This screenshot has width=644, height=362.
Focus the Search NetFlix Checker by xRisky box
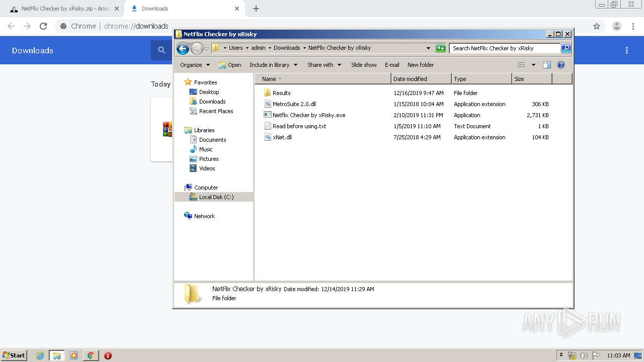tap(505, 48)
